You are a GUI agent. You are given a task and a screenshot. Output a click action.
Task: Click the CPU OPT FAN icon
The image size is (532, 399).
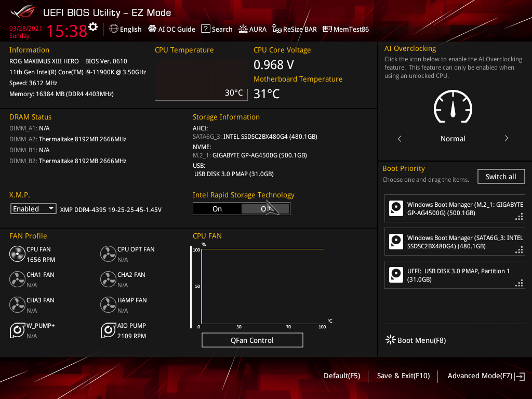point(108,254)
